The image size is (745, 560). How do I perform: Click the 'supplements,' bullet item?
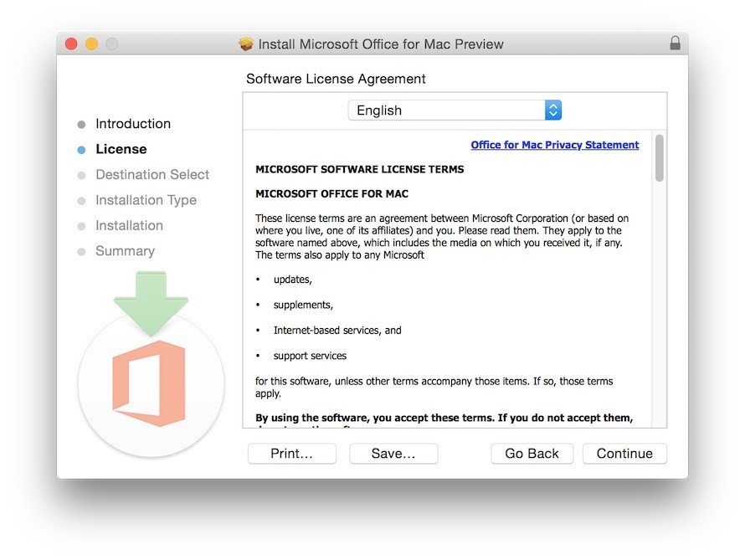pos(303,305)
